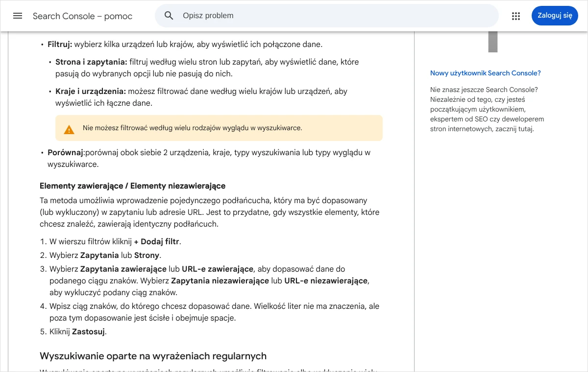588x372 pixels.
Task: Click bold text URL-e niezawierające
Action: point(326,281)
